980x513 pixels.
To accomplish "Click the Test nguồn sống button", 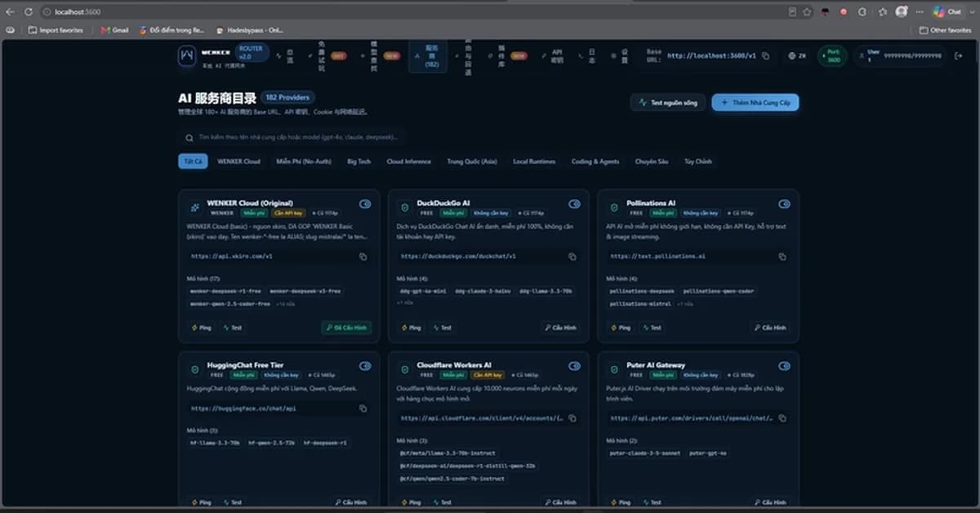I will coord(667,103).
